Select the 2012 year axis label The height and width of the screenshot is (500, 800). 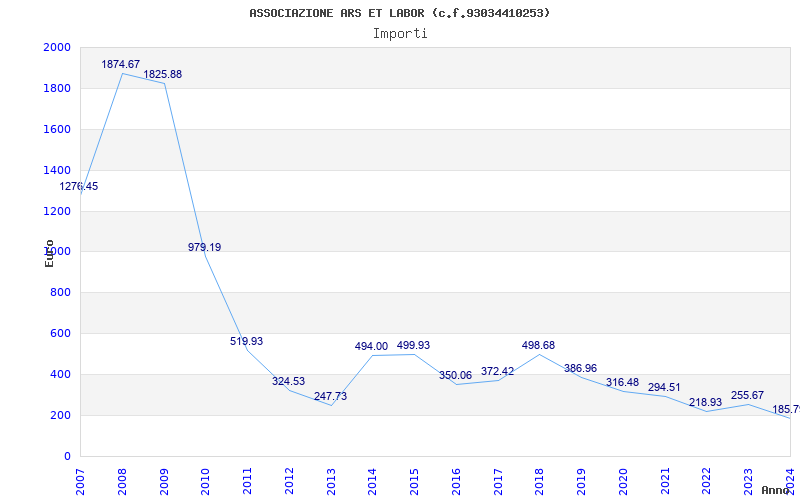289,482
